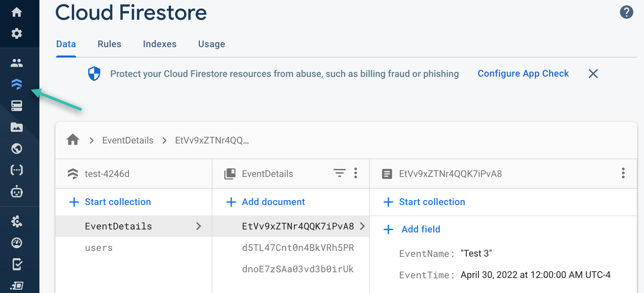Open project settings gear icon

pyautogui.click(x=17, y=33)
